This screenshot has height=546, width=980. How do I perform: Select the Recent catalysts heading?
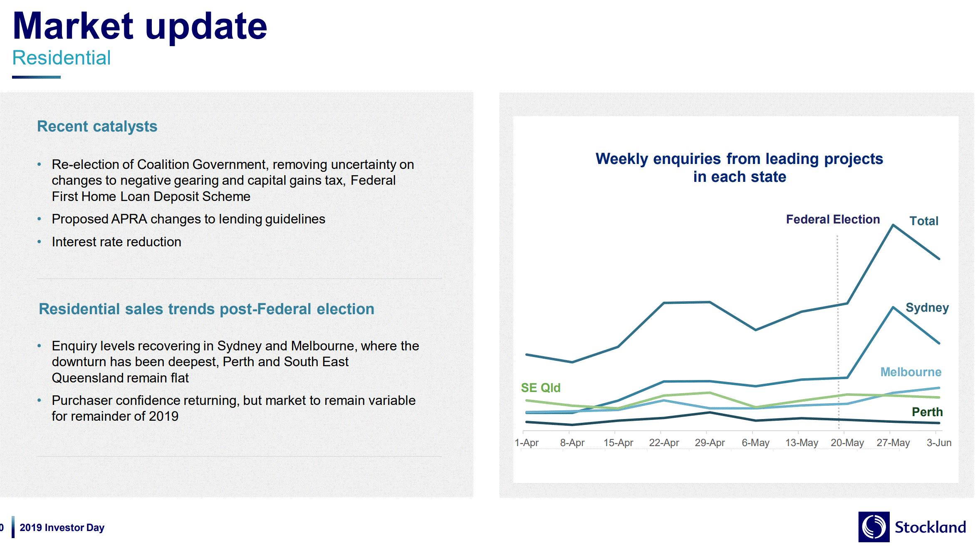[x=97, y=126]
